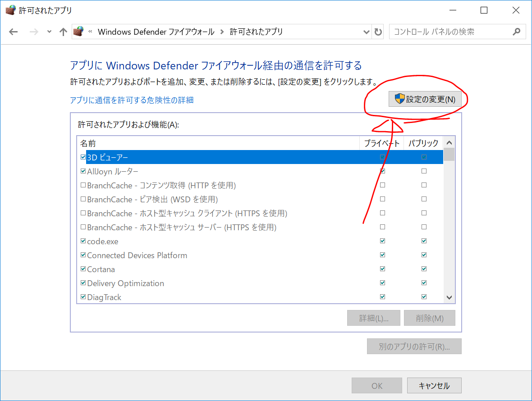Open the recent locations dropdown arrow

click(49, 32)
